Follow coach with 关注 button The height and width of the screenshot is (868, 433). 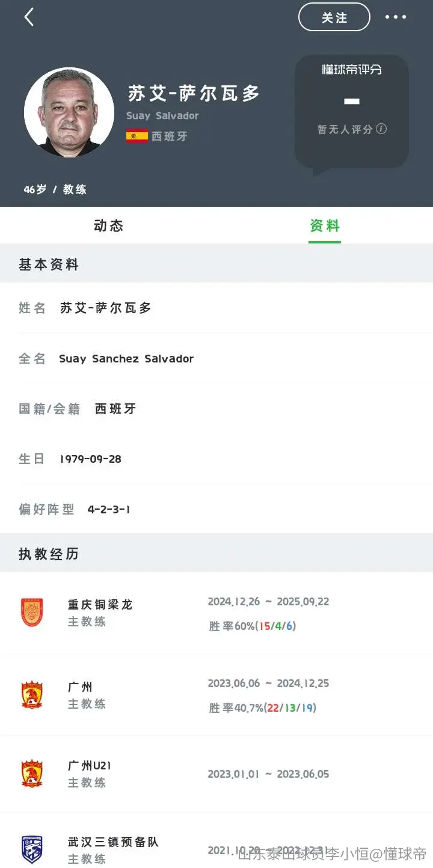(334, 17)
